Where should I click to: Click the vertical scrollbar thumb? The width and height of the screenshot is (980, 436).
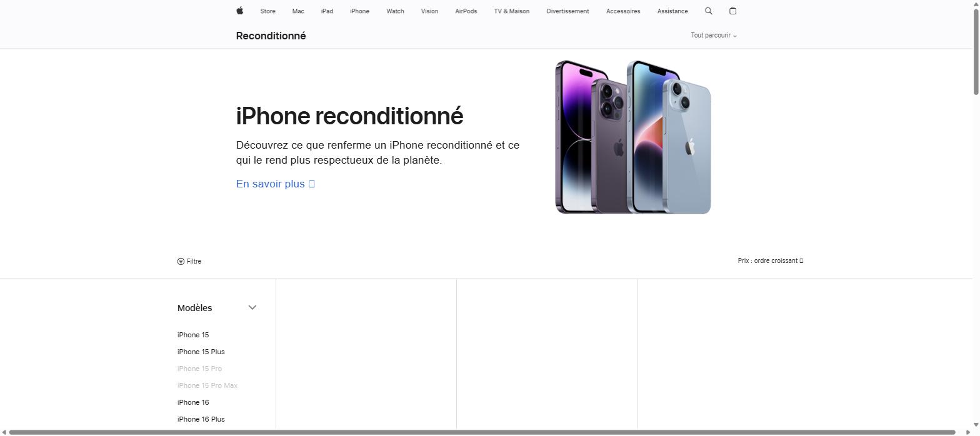(x=976, y=52)
